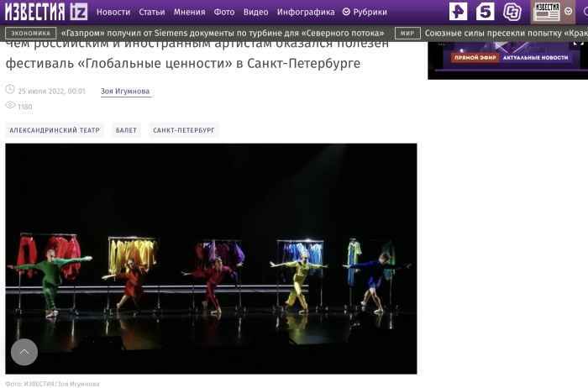Click the Известия iz logo
Image resolution: width=588 pixels, height=388 pixels.
[x=45, y=12]
